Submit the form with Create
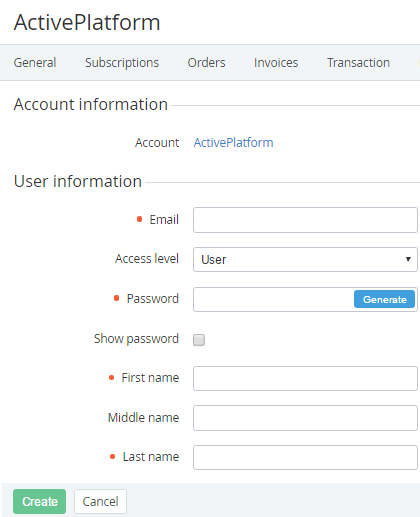The height and width of the screenshot is (517, 420). coord(40,501)
